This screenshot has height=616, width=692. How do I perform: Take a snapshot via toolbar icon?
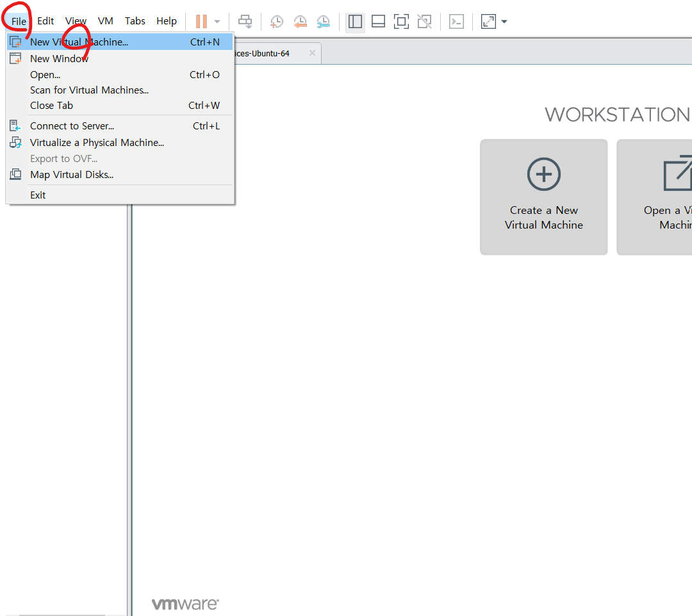(x=277, y=21)
